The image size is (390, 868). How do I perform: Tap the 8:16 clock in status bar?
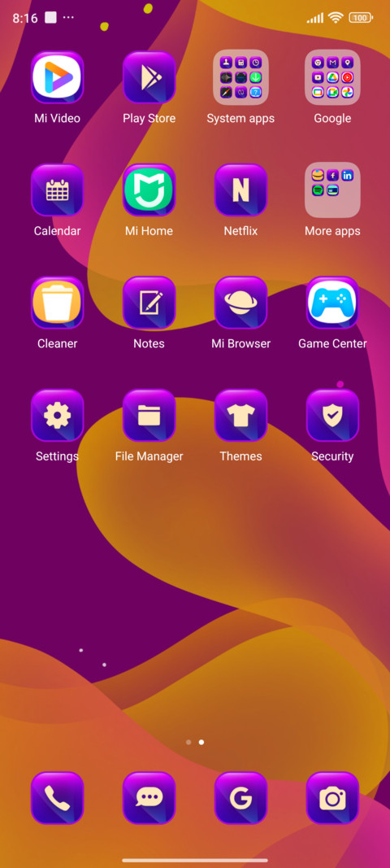pos(25,18)
